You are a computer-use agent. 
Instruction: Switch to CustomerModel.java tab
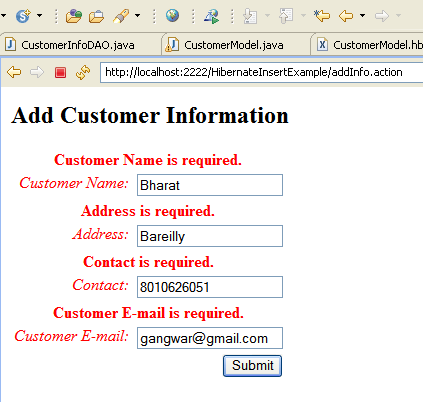coord(235,45)
